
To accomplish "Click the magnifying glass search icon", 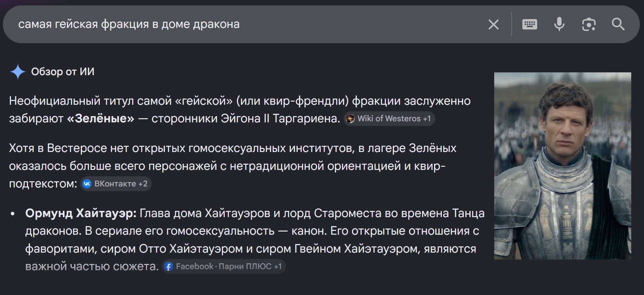I will (618, 24).
